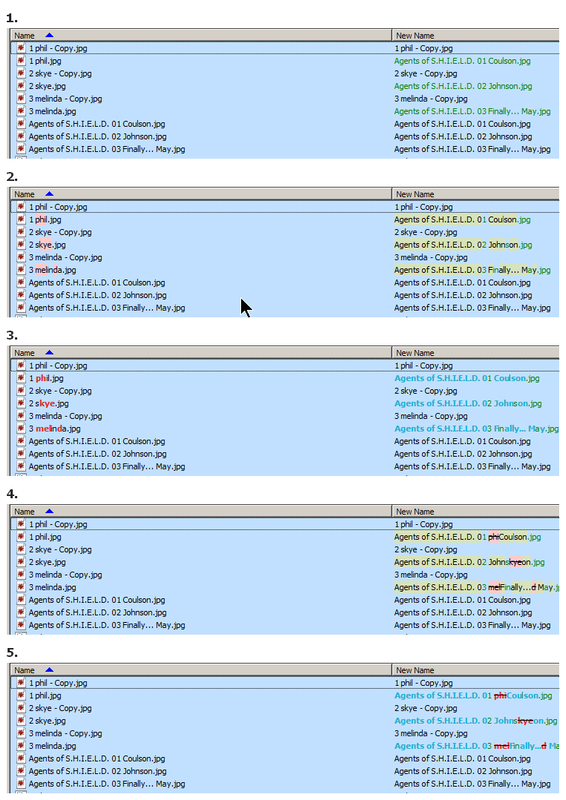Select new name '01 phiCoulson.jpg' in panel 4

[x=467, y=537]
